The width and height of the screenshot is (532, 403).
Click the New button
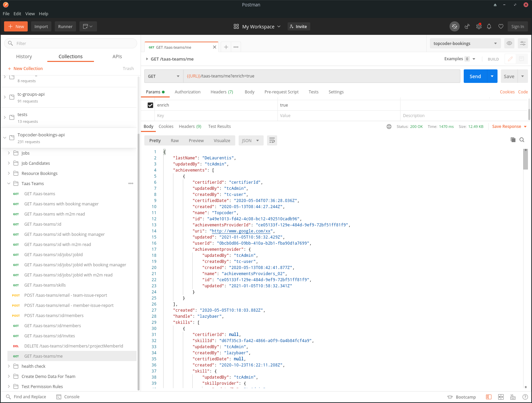(16, 26)
